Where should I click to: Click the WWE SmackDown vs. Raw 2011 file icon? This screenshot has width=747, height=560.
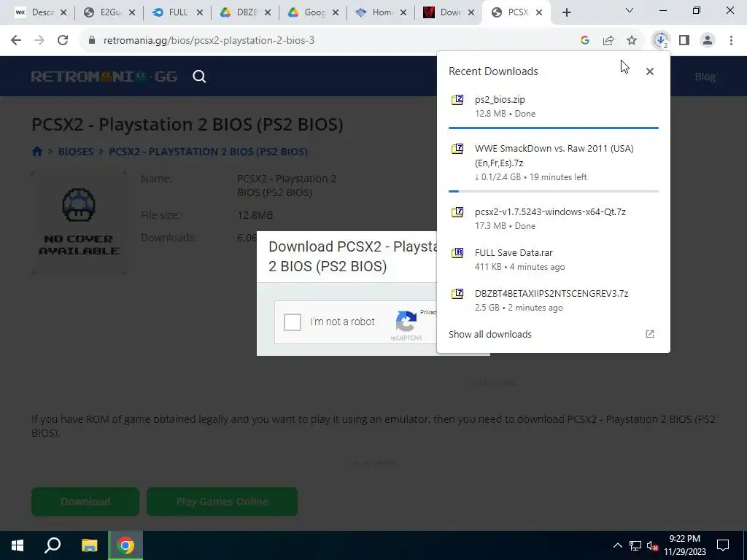click(457, 149)
